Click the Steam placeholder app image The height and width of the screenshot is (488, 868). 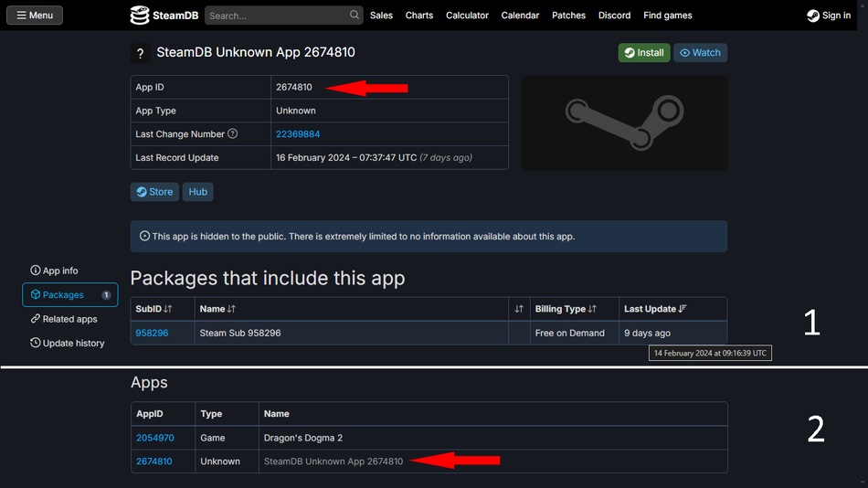point(624,123)
